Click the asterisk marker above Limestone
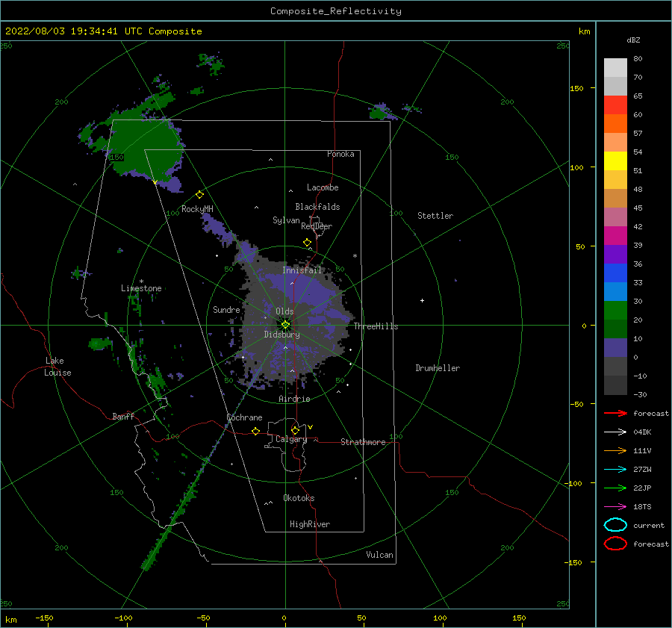Image resolution: width=672 pixels, height=628 pixels. point(141,282)
